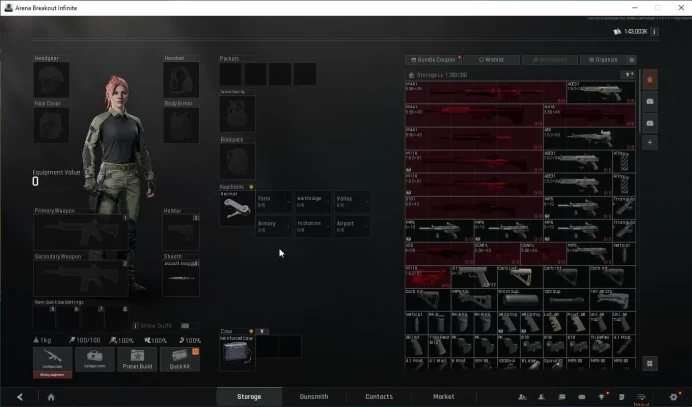Click the Secondary Weapon slot
Screen dimensions: 692x407
click(x=81, y=278)
